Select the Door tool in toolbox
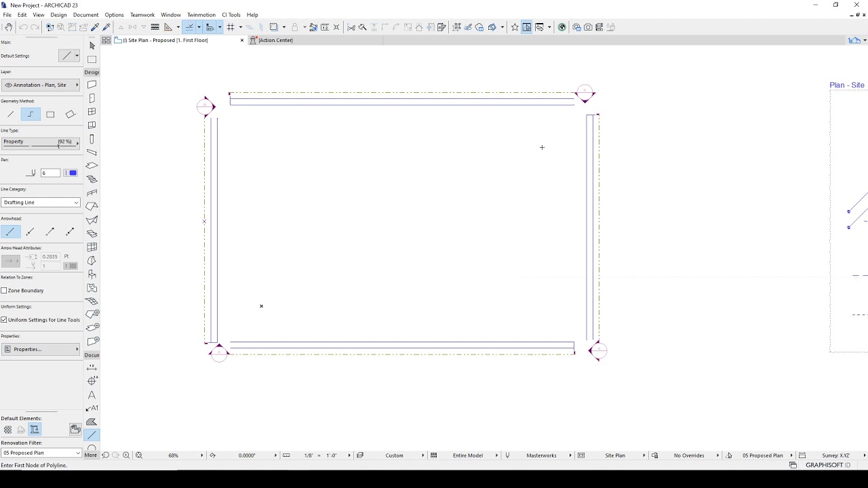The height and width of the screenshot is (488, 868). 92,98
